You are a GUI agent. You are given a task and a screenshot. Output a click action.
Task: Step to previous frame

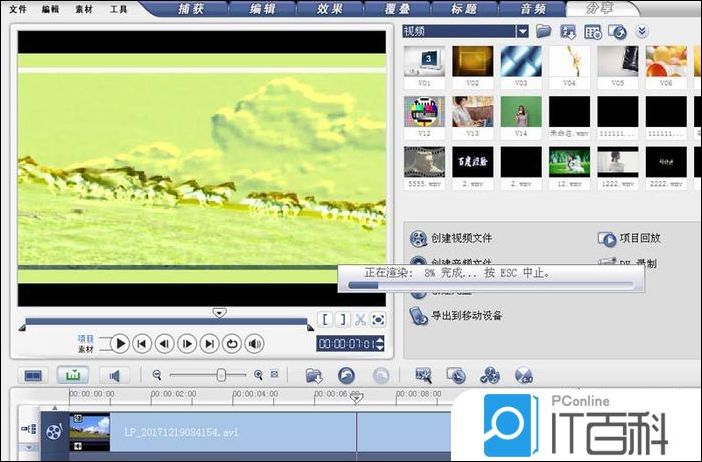[x=164, y=344]
